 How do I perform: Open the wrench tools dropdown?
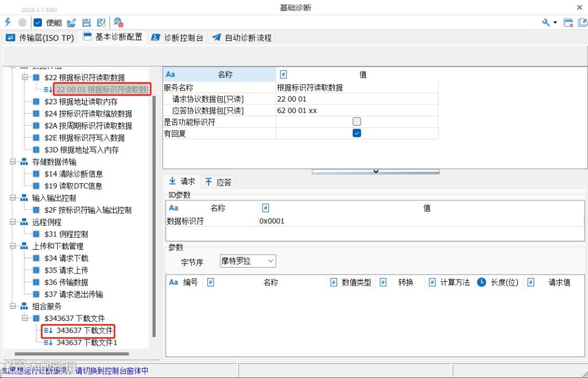tap(549, 22)
